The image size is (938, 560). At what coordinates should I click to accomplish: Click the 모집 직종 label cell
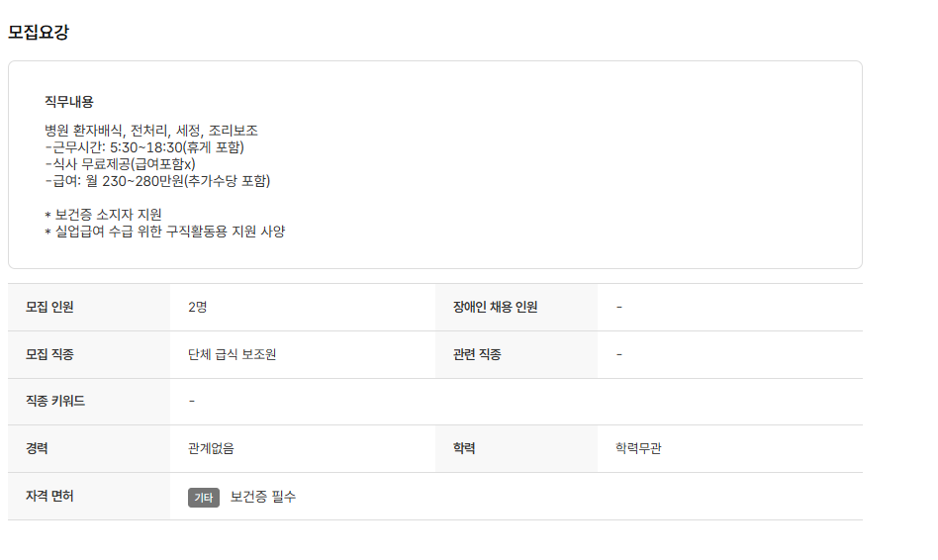point(50,354)
